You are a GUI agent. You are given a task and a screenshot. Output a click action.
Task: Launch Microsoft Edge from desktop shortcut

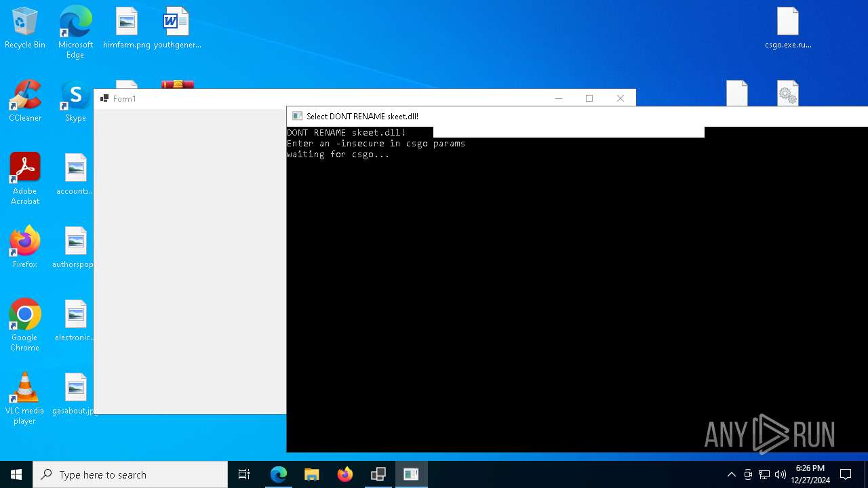click(75, 33)
